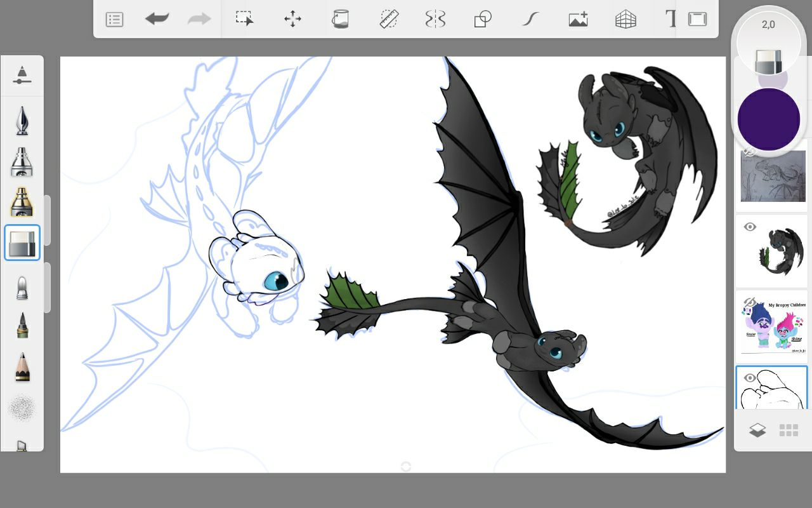Open the main menu list icon
Screen dimensions: 812x508
pos(114,20)
